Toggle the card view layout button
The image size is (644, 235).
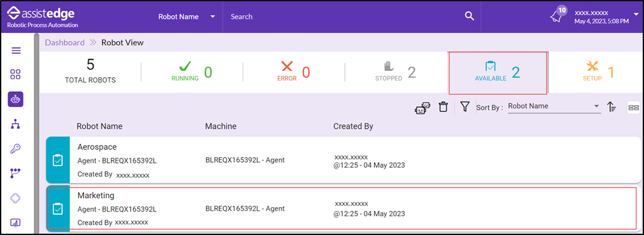coord(633,108)
